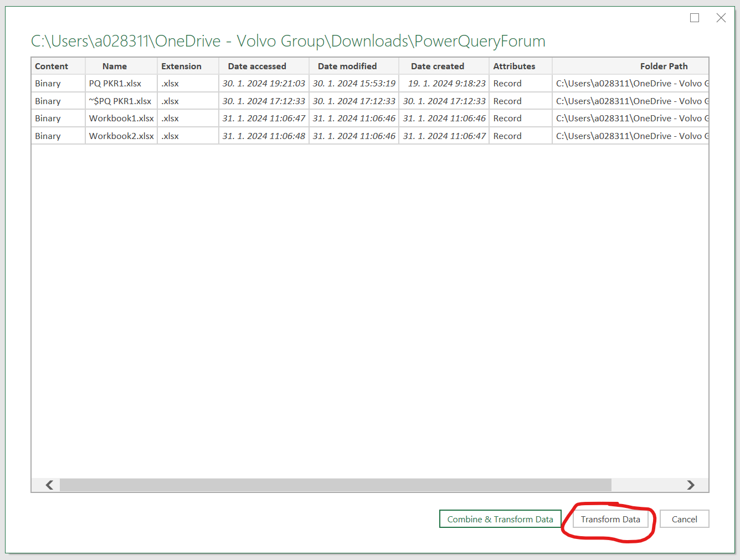Select the Date created column header
This screenshot has height=560, width=740.
point(444,66)
